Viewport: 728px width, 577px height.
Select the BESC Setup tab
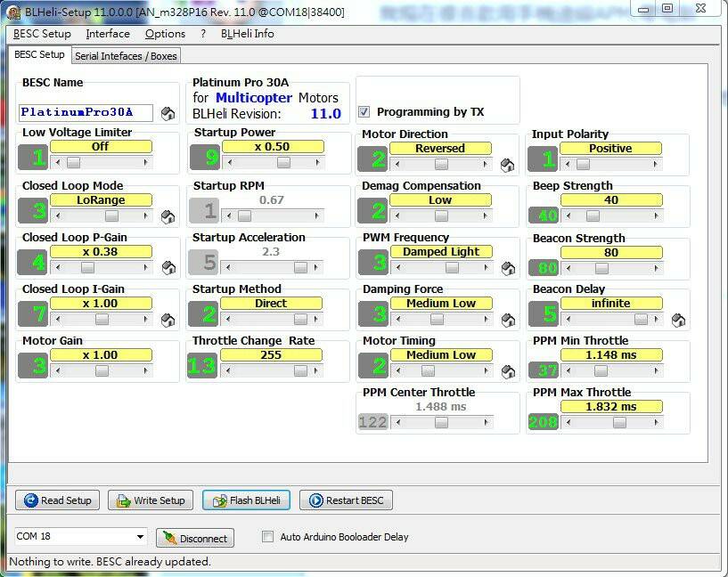[39, 54]
